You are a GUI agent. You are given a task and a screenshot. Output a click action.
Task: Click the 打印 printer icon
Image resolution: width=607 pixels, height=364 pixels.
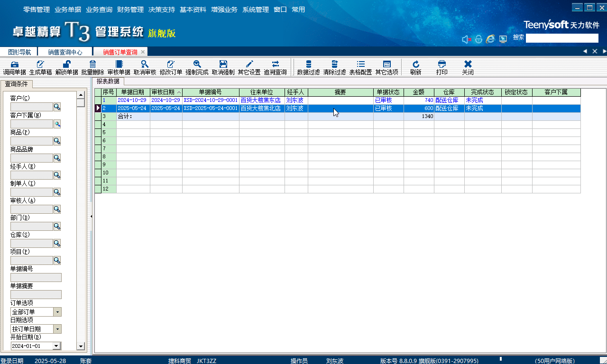point(441,64)
